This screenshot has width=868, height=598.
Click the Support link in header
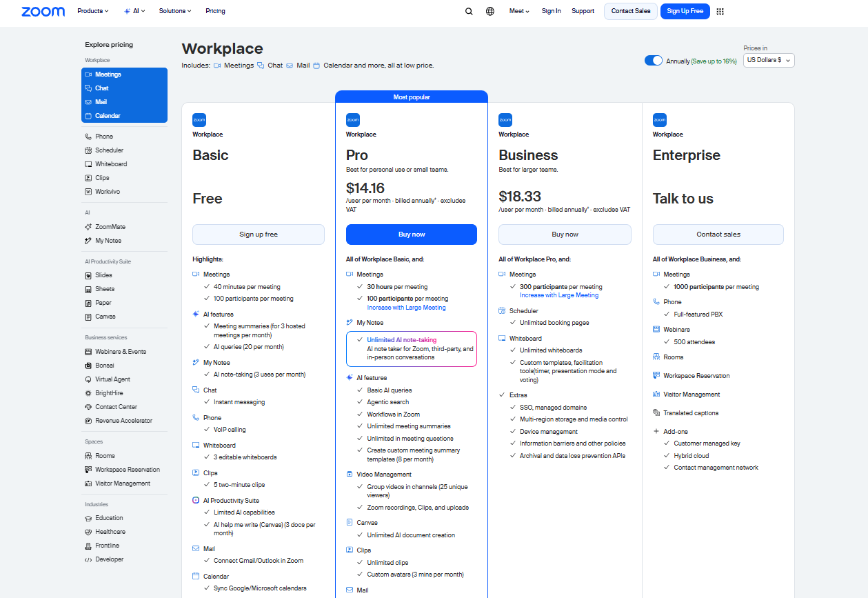click(x=583, y=11)
